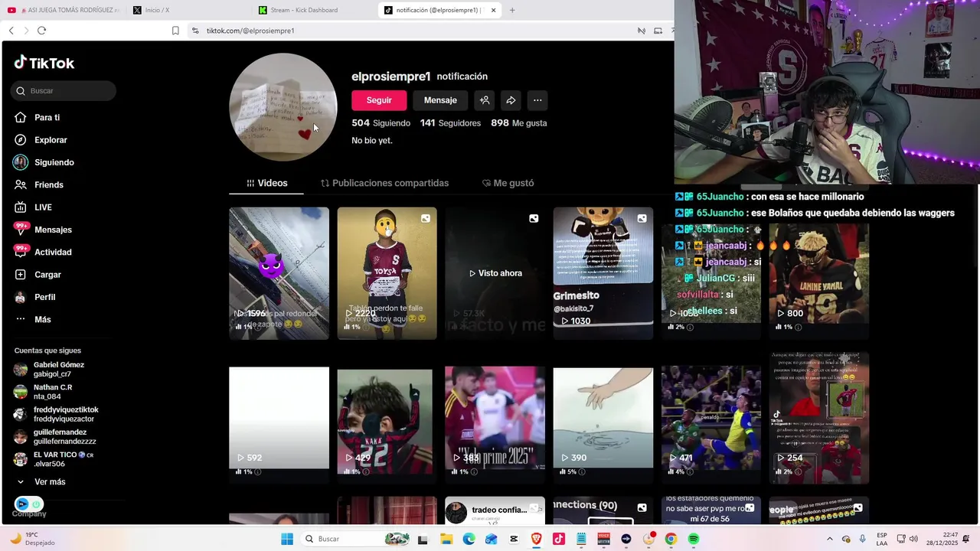Close the TikTok notificación tab
Image resolution: width=980 pixels, height=551 pixels.
tap(493, 10)
